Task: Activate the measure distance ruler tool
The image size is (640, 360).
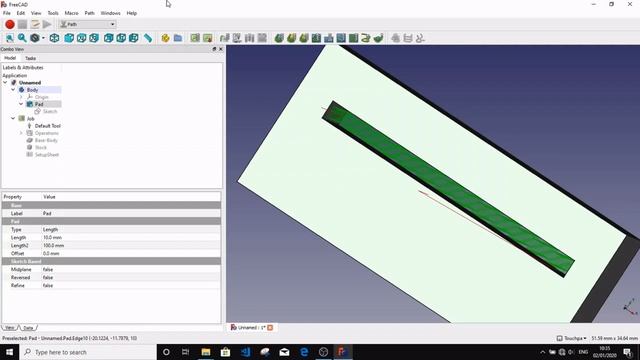Action: 148,38
